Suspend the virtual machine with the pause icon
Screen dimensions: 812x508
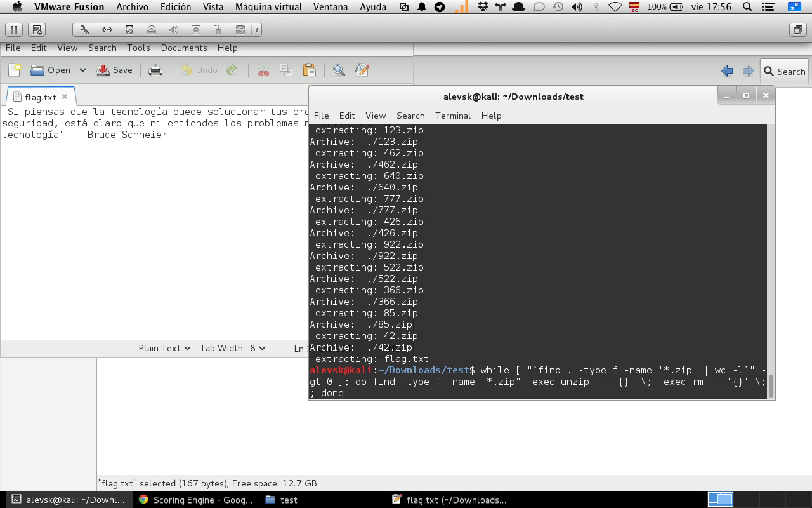(x=13, y=29)
